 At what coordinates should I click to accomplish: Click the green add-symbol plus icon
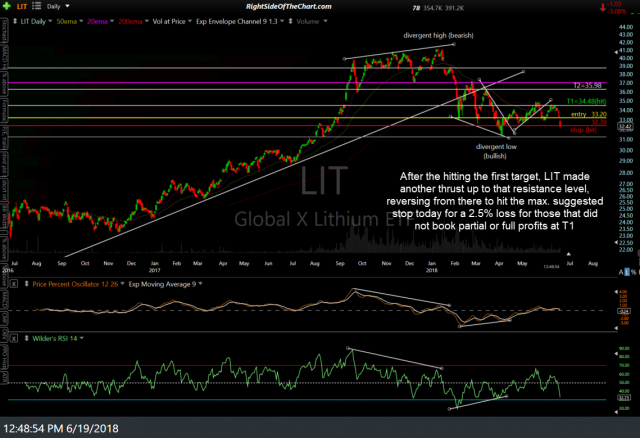click(x=7, y=5)
